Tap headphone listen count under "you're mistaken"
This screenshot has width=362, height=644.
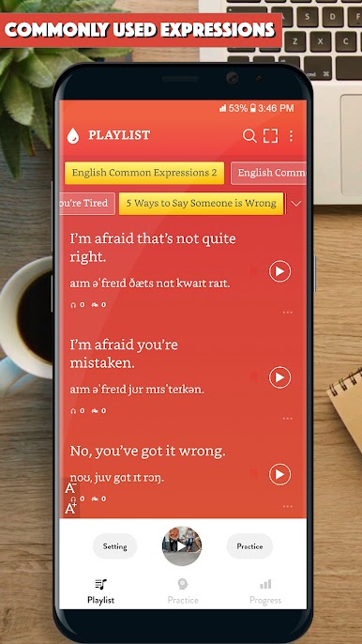(78, 411)
